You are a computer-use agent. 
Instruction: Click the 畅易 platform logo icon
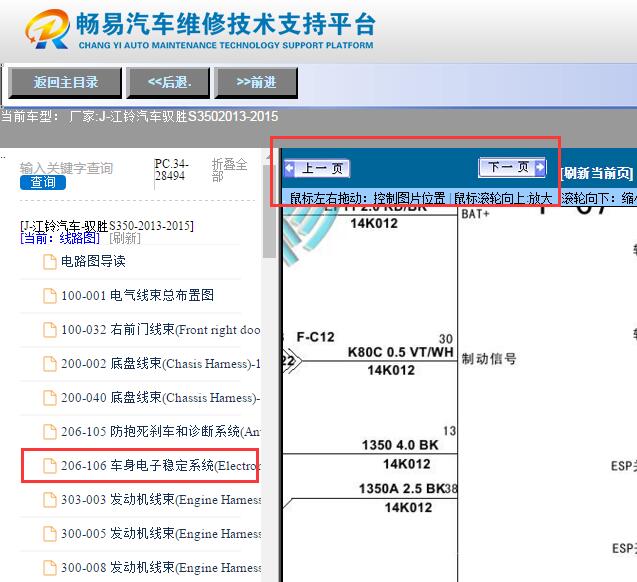pyautogui.click(x=48, y=29)
